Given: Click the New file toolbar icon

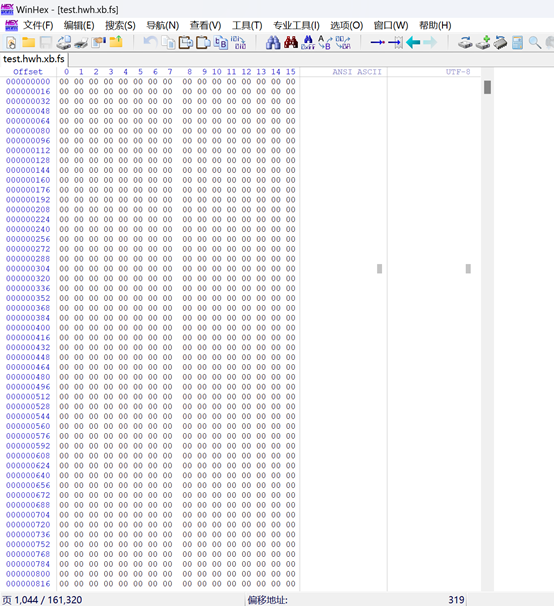Looking at the screenshot, I should pos(11,42).
